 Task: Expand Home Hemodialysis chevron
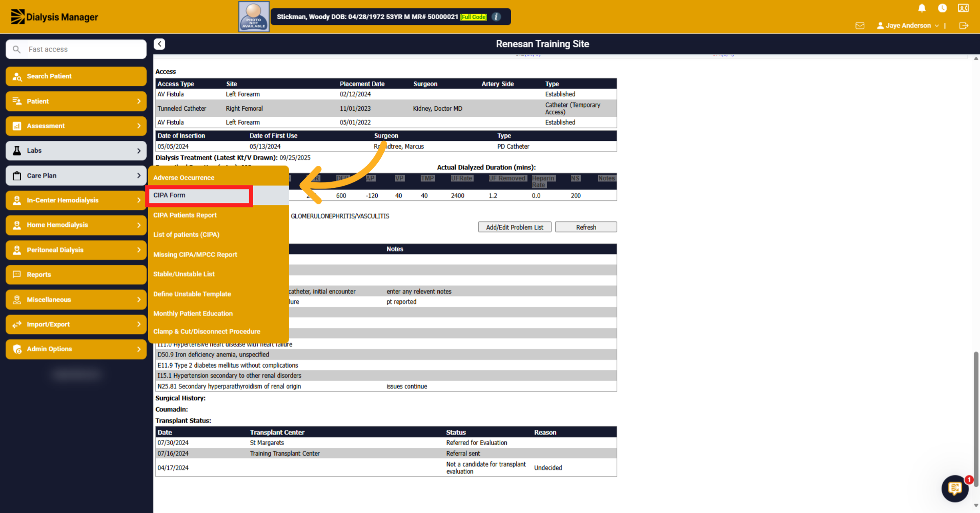coord(139,225)
